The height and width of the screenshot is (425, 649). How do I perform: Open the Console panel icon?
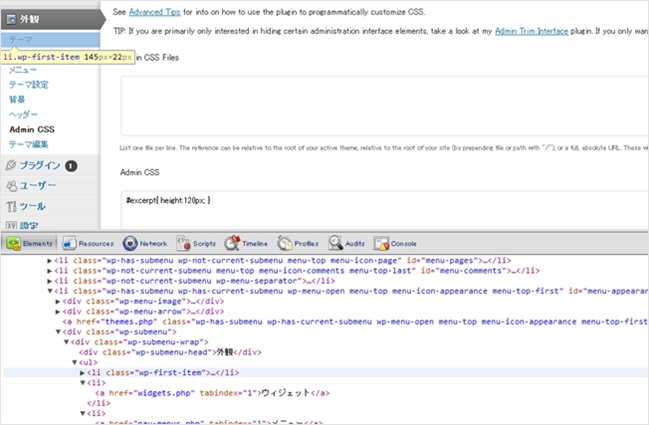tap(381, 243)
